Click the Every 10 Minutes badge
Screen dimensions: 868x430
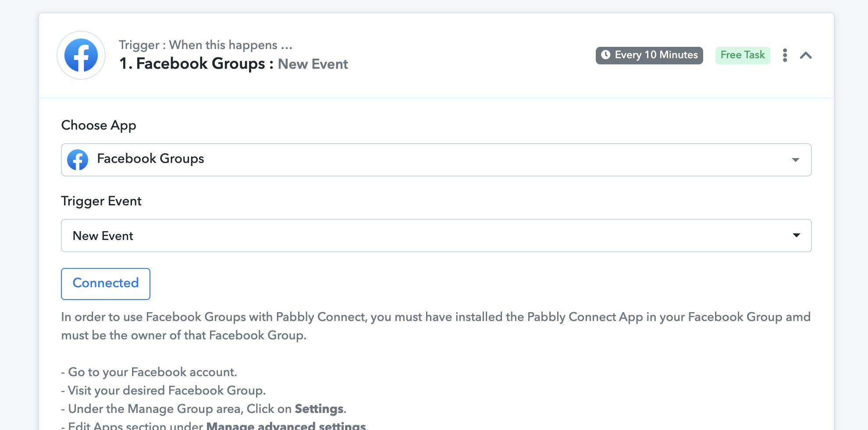tap(649, 55)
